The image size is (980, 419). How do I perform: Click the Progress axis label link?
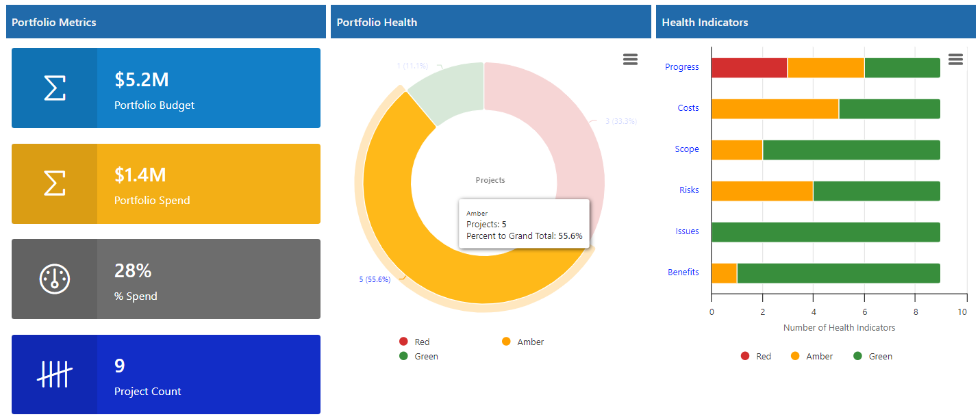click(x=681, y=67)
